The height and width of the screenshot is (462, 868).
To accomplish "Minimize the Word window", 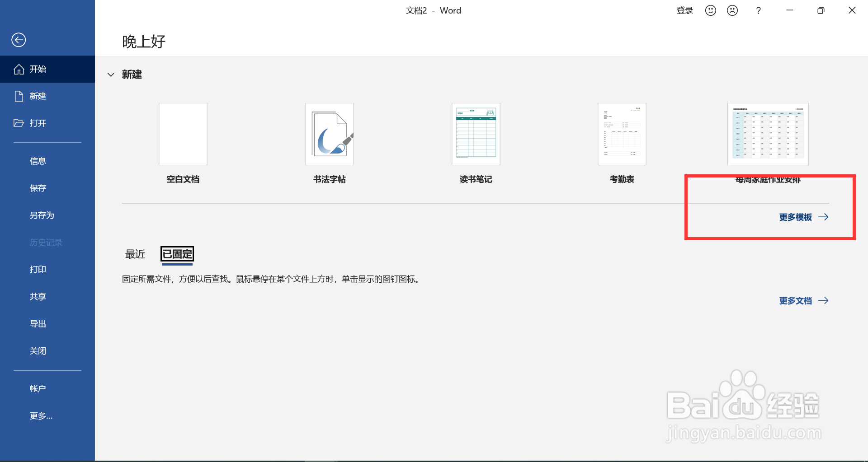I will 790,10.
